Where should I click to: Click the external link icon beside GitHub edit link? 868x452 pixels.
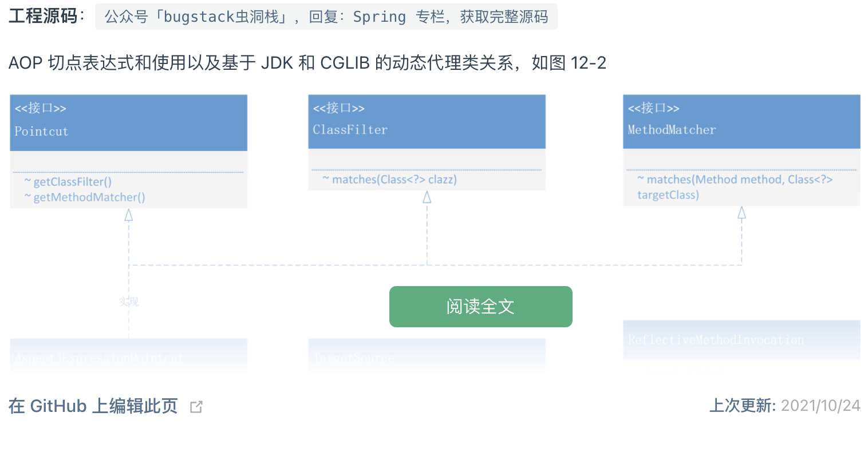196,407
